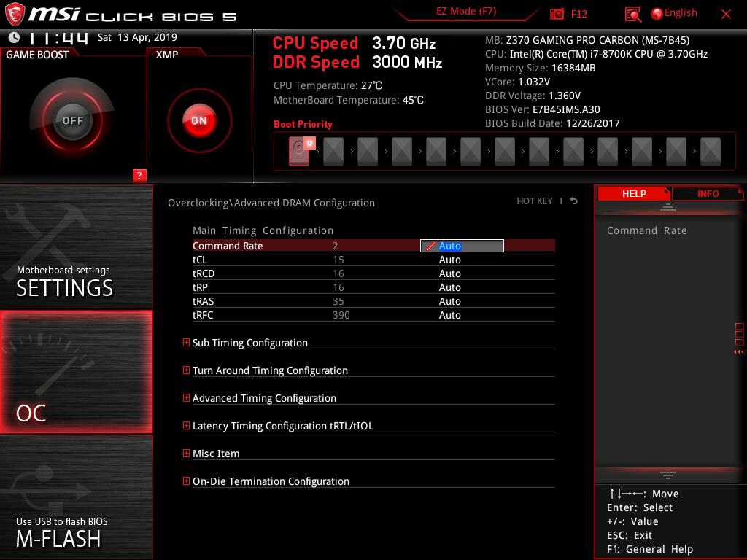Click the date Sat 13 Apr, 2019
The height and width of the screenshot is (560, 747).
[x=137, y=37]
